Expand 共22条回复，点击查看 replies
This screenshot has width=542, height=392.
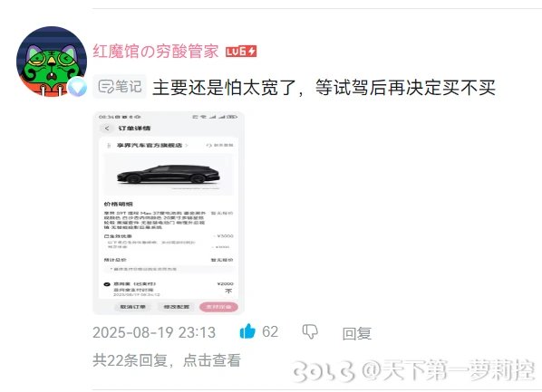coord(167,360)
